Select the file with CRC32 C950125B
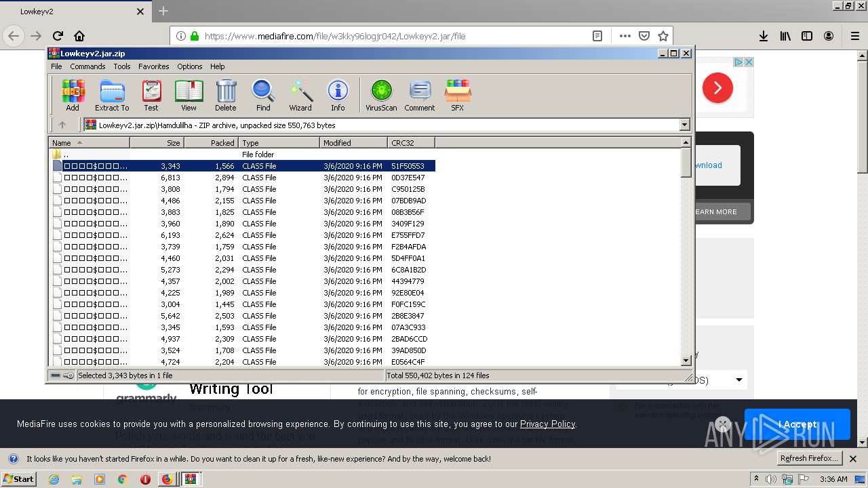The image size is (868, 488). (x=243, y=189)
